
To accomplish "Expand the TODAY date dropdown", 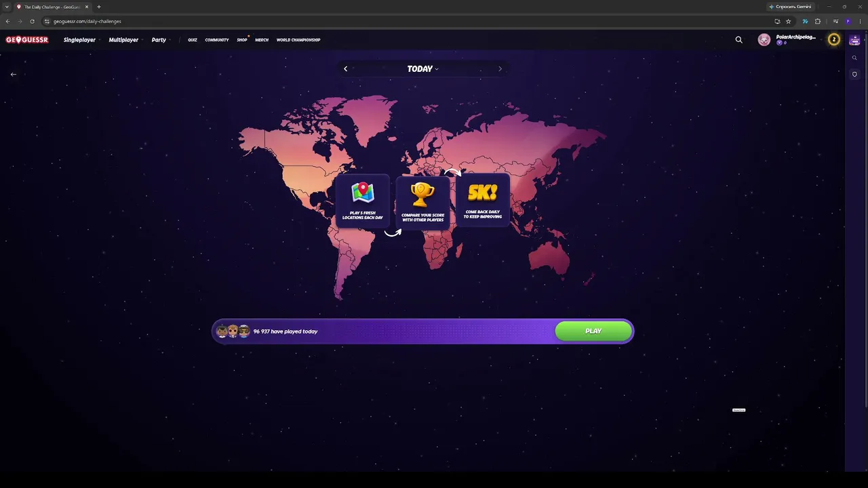I will click(423, 68).
